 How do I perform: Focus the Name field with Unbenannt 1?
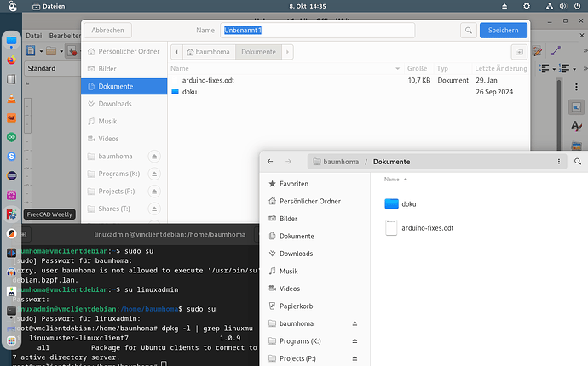pyautogui.click(x=318, y=31)
